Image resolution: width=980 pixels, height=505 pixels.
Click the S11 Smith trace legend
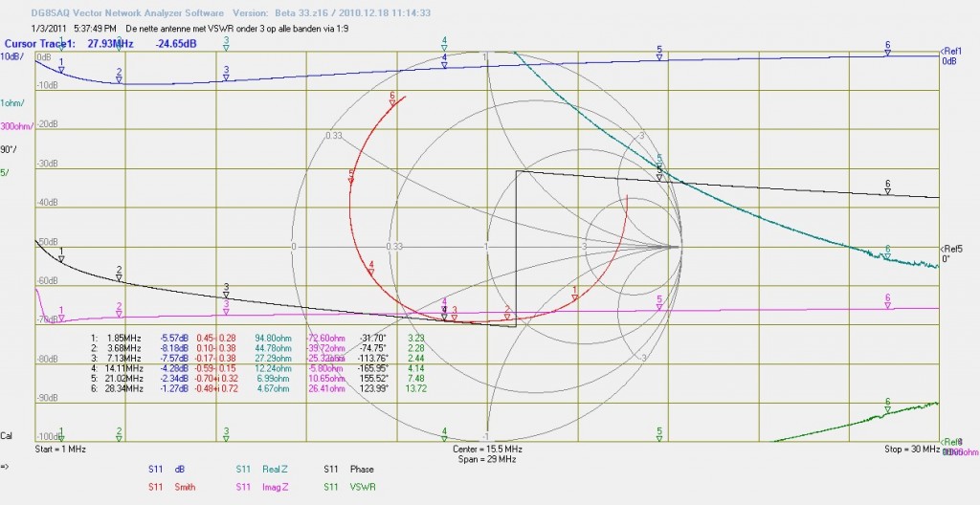point(172,487)
